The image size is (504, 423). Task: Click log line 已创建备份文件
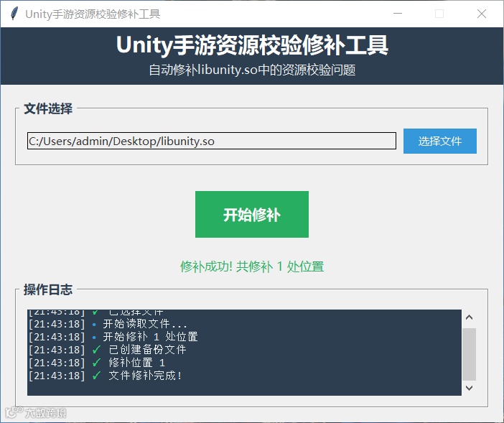coord(107,350)
